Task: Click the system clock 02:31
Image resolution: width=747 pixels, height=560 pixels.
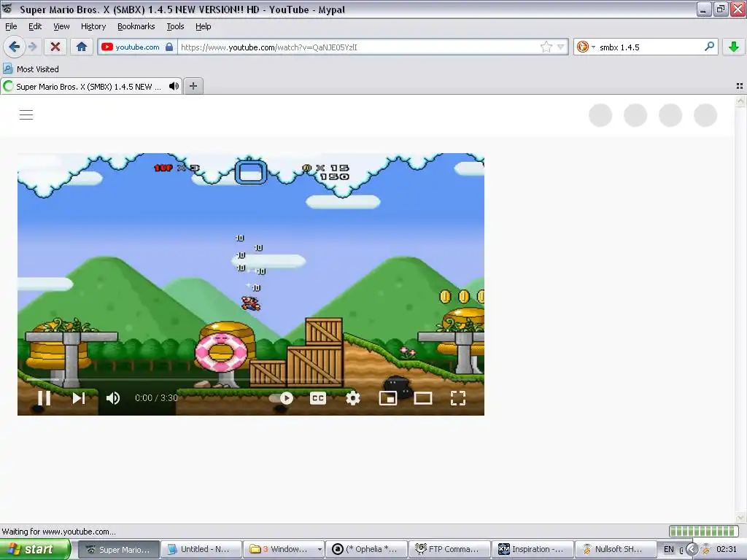Action: coord(727,549)
